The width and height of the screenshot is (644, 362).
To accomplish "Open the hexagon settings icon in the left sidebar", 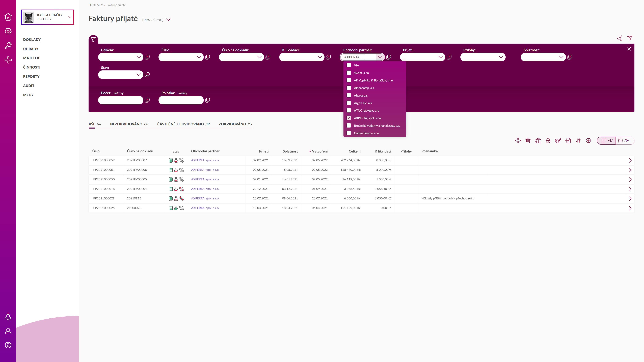I will (8, 31).
